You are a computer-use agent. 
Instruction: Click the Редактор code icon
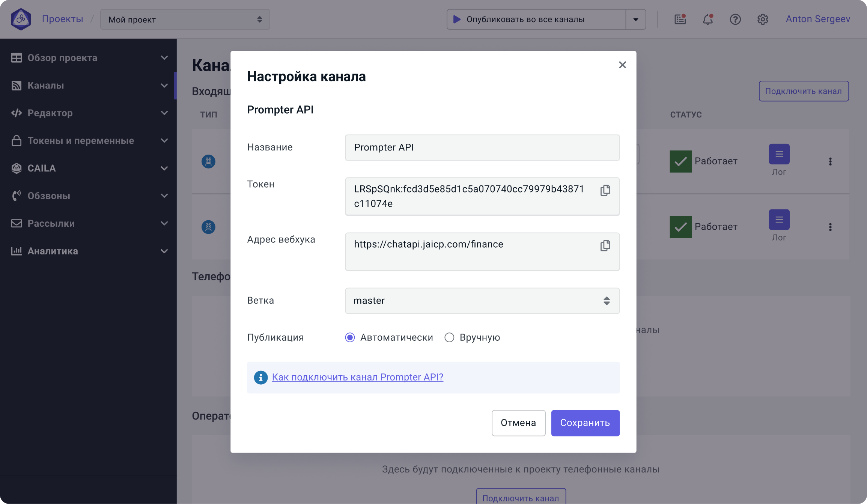click(x=17, y=113)
